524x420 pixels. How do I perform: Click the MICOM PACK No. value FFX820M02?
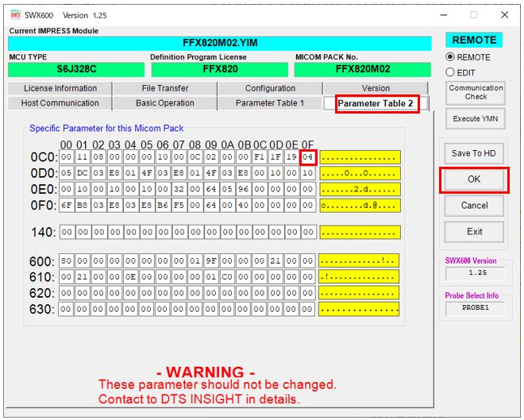363,69
